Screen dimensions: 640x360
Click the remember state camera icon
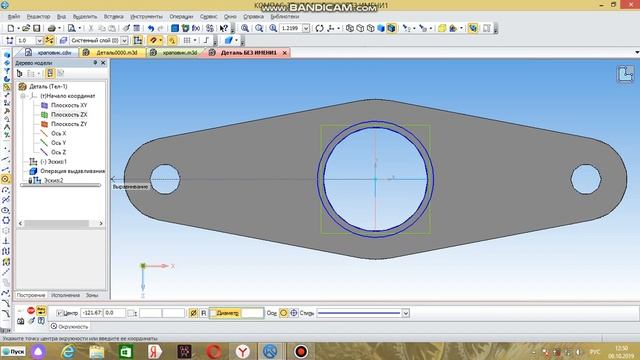(x=20, y=321)
